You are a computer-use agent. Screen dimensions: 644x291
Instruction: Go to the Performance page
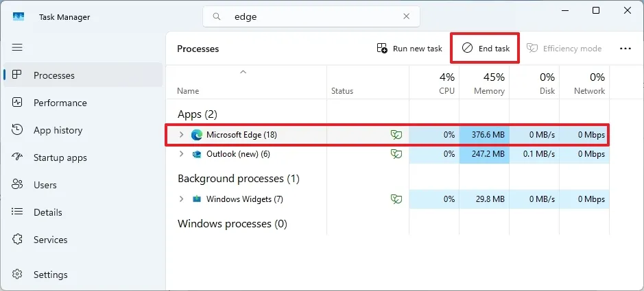pyautogui.click(x=60, y=103)
